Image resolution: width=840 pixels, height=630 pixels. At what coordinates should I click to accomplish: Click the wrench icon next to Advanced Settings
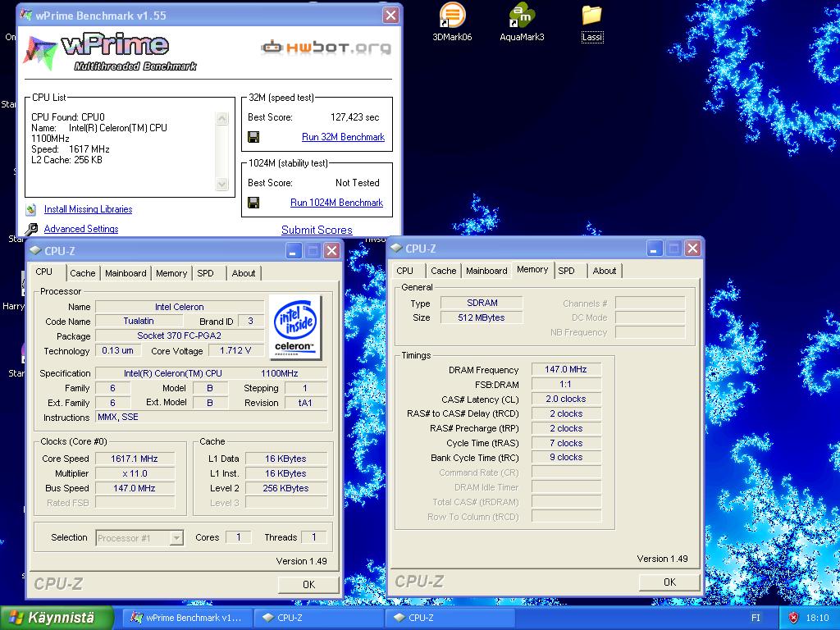coord(32,230)
